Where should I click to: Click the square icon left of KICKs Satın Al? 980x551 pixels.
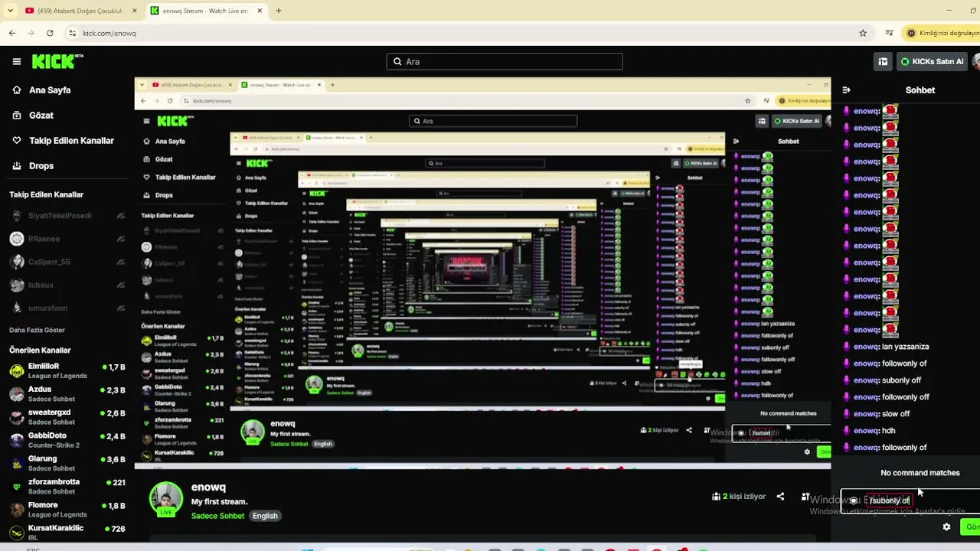coord(883,62)
